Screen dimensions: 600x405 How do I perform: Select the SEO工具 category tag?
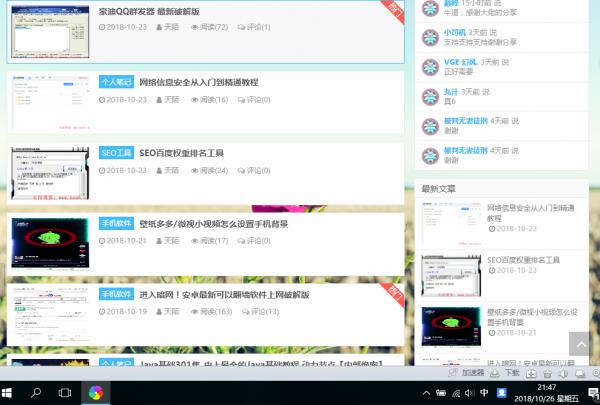pos(116,153)
